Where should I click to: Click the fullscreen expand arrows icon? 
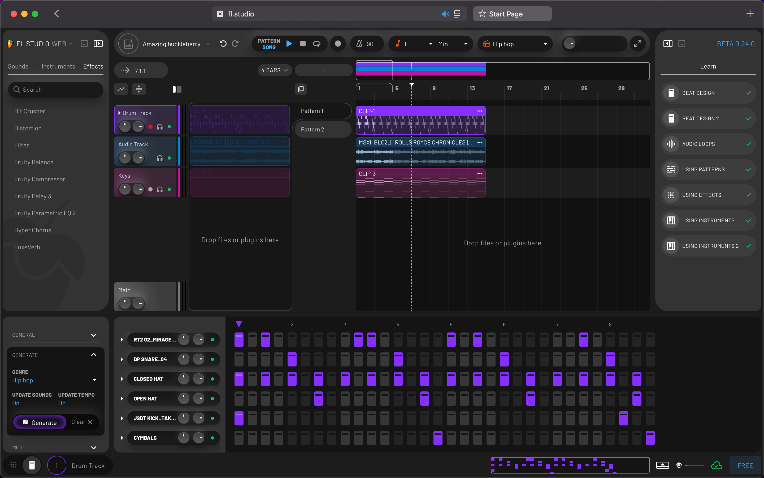click(637, 44)
